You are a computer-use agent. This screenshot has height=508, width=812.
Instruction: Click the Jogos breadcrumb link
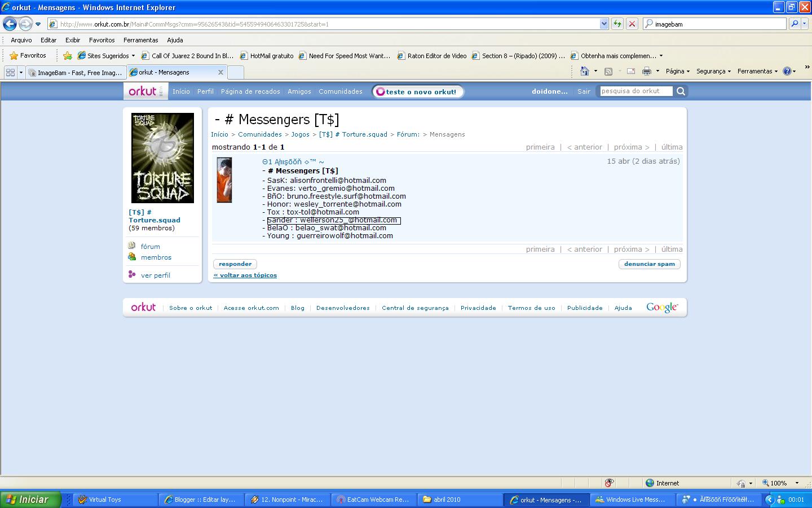tap(300, 134)
